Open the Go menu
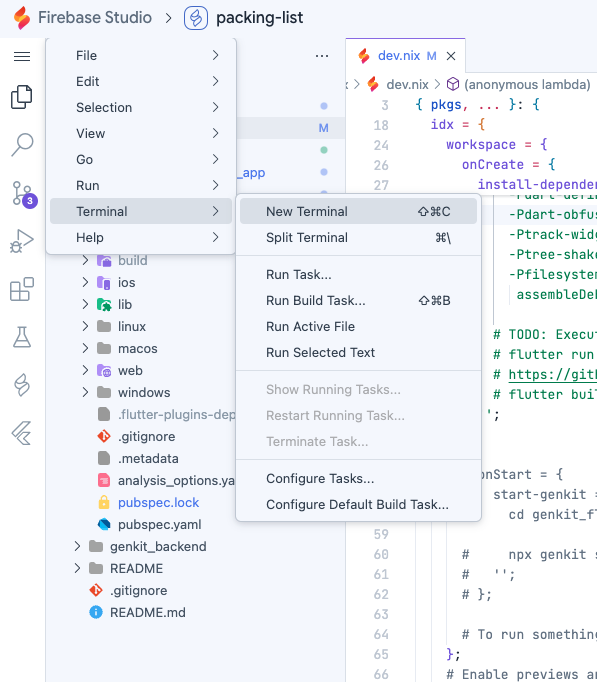 pos(141,160)
